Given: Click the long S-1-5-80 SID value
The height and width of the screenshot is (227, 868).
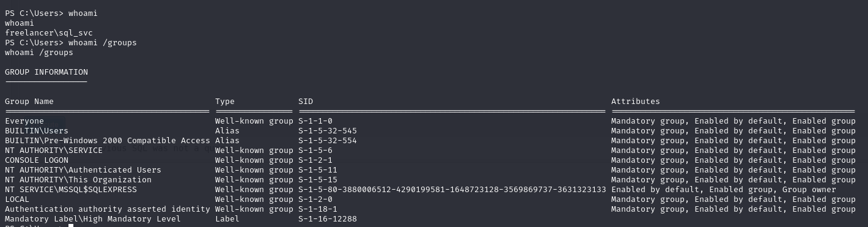Looking at the screenshot, I should [x=452, y=190].
